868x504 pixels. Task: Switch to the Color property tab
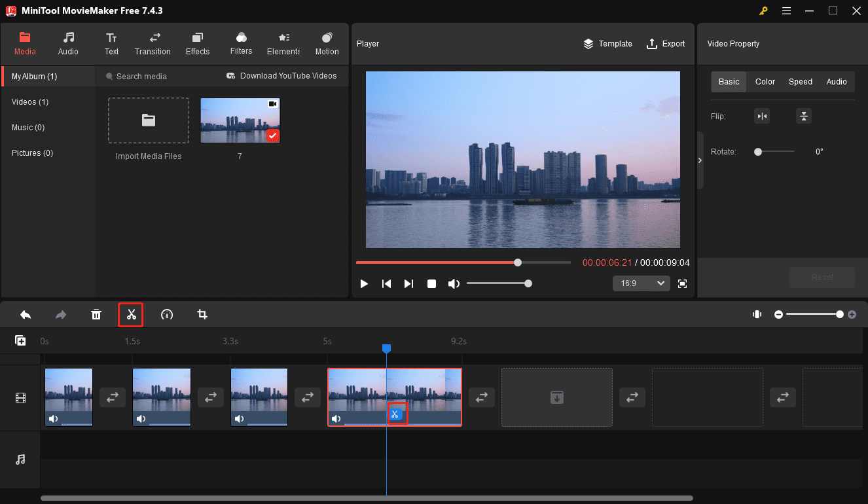(x=765, y=82)
